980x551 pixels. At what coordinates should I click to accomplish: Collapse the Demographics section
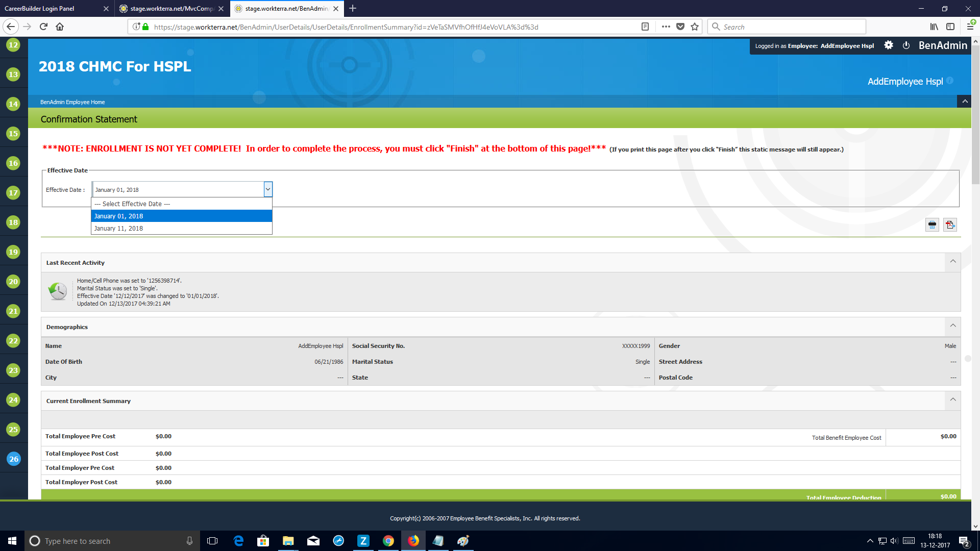[x=952, y=326]
